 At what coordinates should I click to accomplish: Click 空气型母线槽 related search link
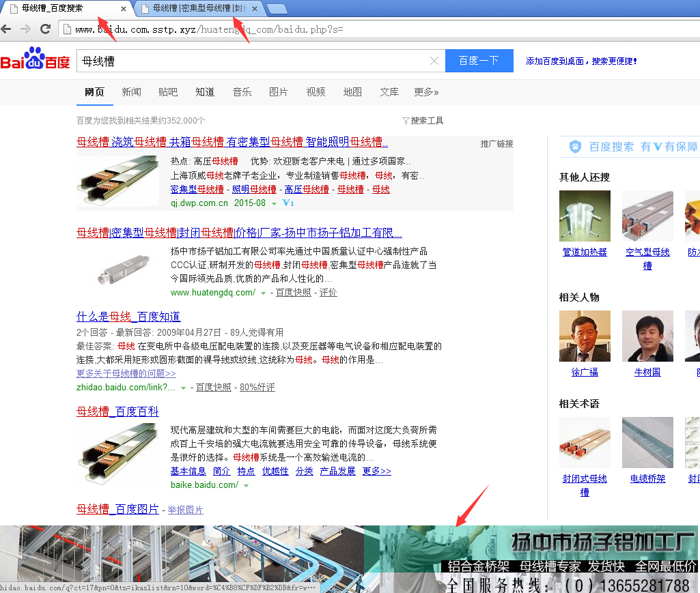click(647, 259)
